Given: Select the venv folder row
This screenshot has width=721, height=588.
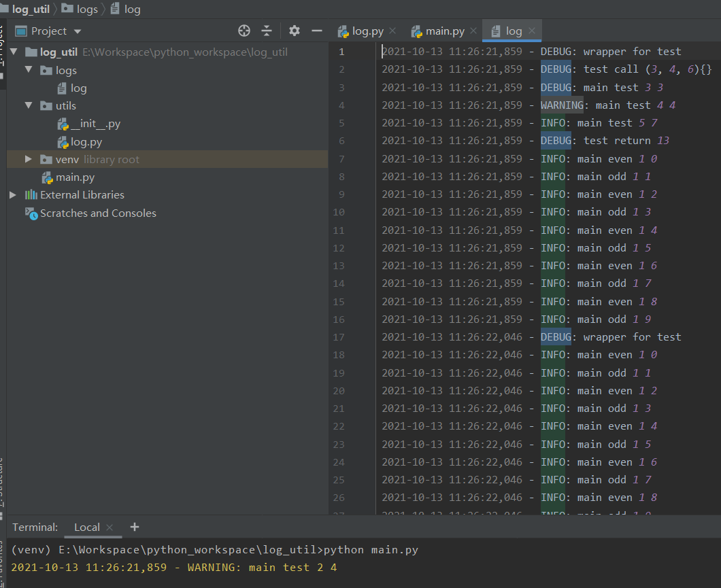Looking at the screenshot, I should click(167, 159).
